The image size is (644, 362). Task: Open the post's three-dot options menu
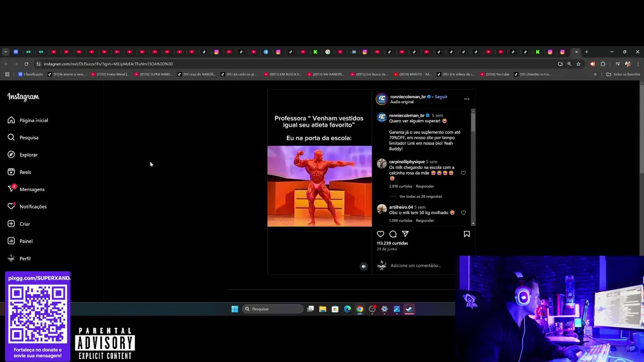coord(466,99)
